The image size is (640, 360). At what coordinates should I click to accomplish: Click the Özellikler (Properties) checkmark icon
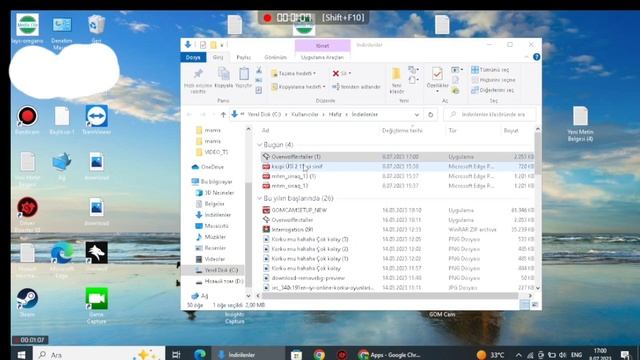437,74
